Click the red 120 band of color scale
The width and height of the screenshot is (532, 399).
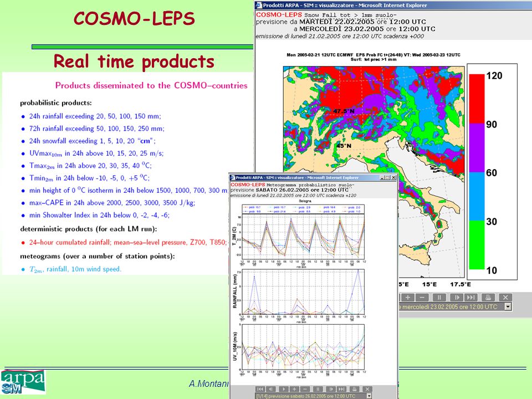click(477, 99)
